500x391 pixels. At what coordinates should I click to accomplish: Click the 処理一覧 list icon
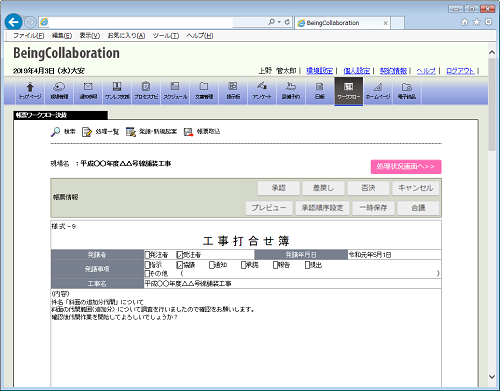(87, 132)
